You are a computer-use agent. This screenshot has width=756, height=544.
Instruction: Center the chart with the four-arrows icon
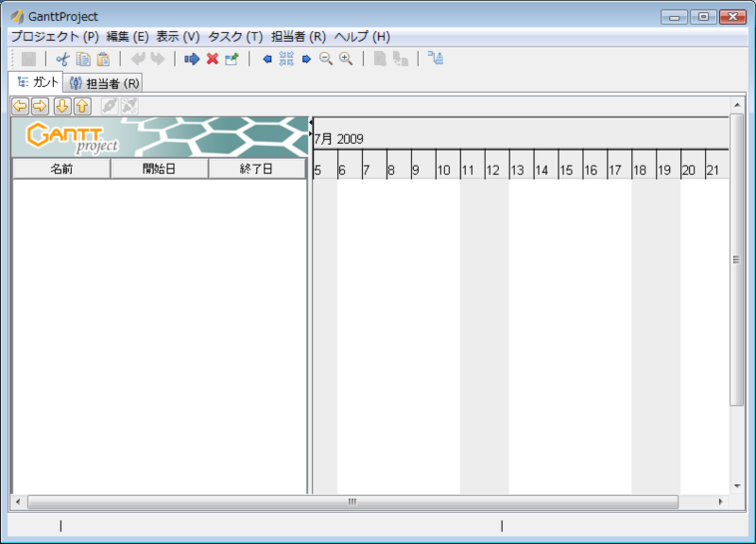286,59
